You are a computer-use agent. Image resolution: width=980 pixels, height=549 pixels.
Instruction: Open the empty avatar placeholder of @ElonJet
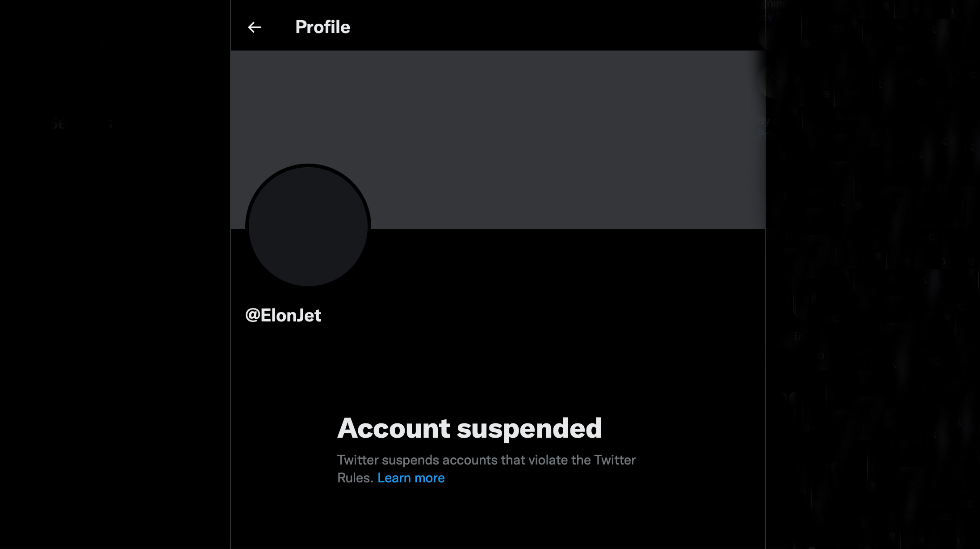pos(308,226)
